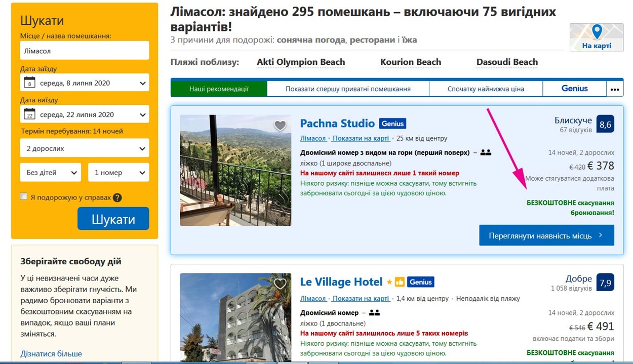Open the Akti Olympion Beach link
The width and height of the screenshot is (633, 364).
tap(301, 62)
